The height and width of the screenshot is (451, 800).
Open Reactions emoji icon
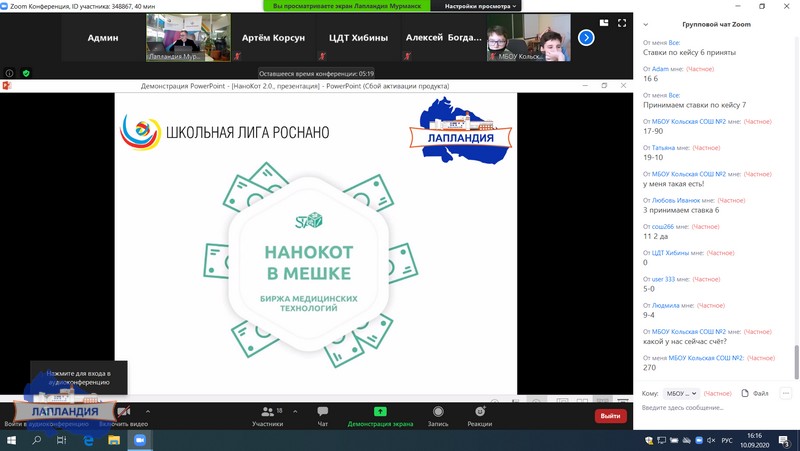[480, 411]
